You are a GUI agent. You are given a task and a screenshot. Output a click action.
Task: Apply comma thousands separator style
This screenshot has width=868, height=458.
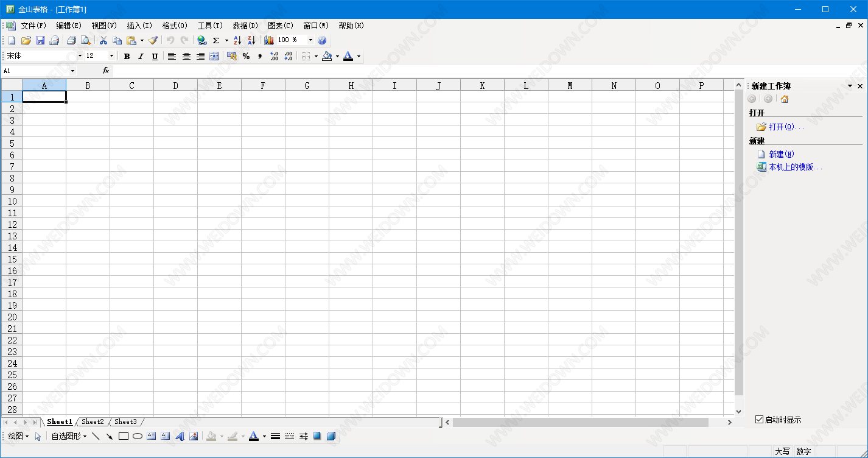260,56
